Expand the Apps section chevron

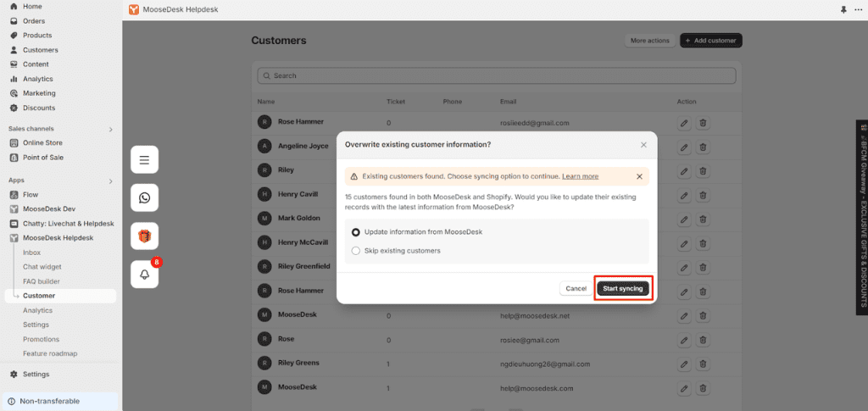pyautogui.click(x=111, y=181)
